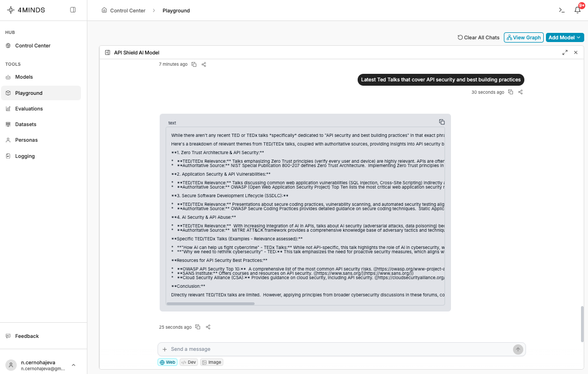588x374 pixels.
Task: Click the plus attachment icon in message box
Action: click(165, 349)
